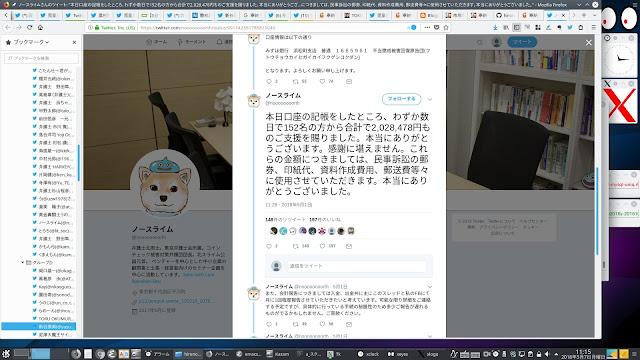Click the taskbar clock showing 11:15
This screenshot has width=640, height=360.
583,354
